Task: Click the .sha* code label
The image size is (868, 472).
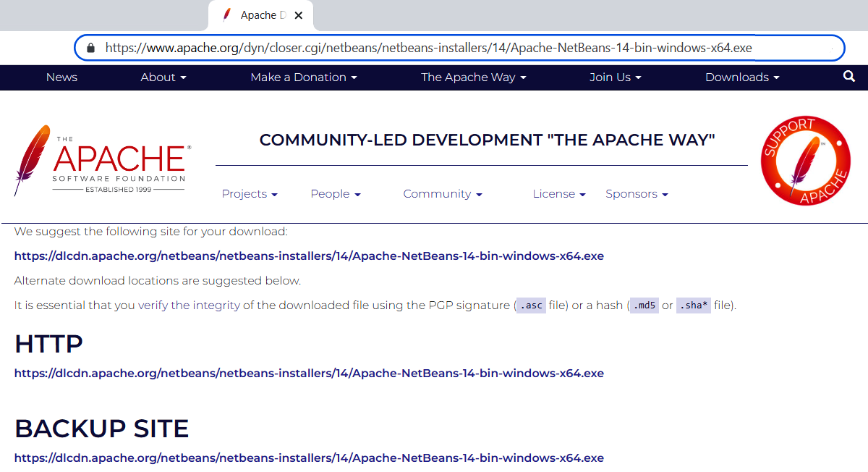Action: click(694, 305)
